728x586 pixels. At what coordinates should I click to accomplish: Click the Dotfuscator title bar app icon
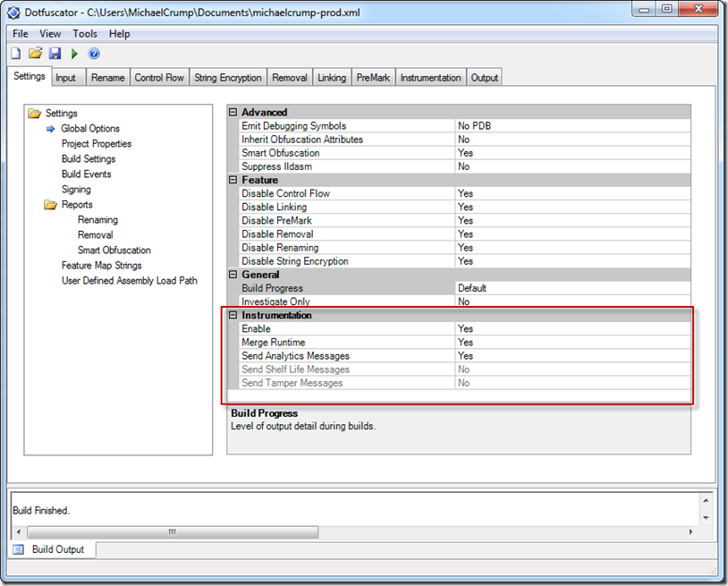[13, 13]
